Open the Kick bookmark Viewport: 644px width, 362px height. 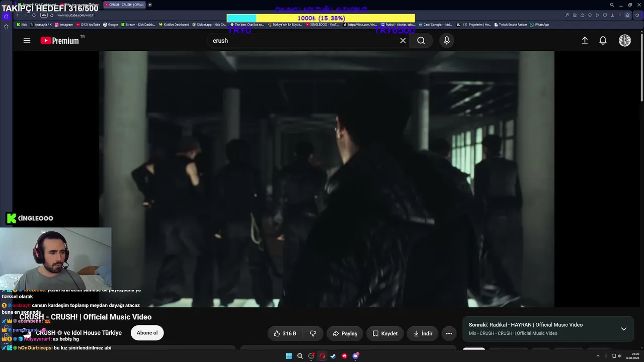[22, 25]
